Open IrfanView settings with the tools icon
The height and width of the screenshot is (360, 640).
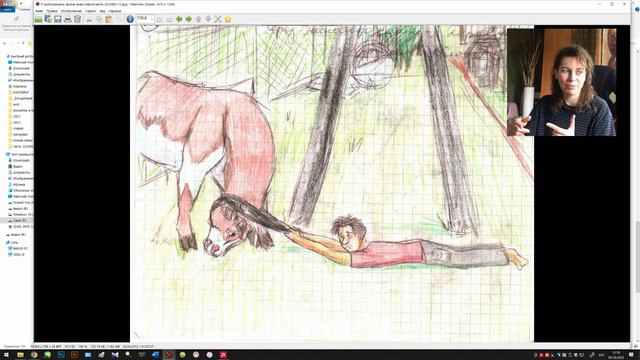pyautogui.click(x=218, y=19)
